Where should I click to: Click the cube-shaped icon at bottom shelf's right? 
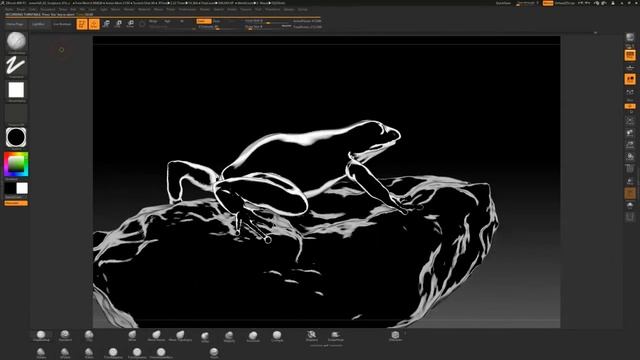(x=395, y=336)
